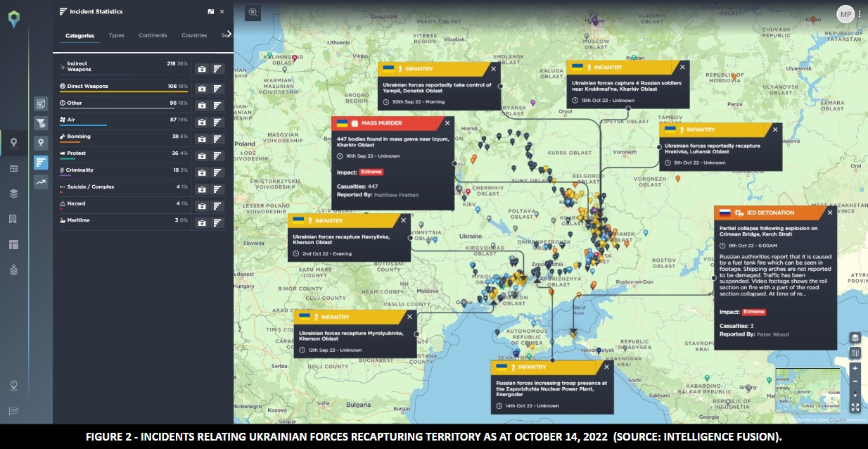This screenshot has width=868, height=449.
Task: Click the kit icon for Criminality row
Action: click(202, 172)
